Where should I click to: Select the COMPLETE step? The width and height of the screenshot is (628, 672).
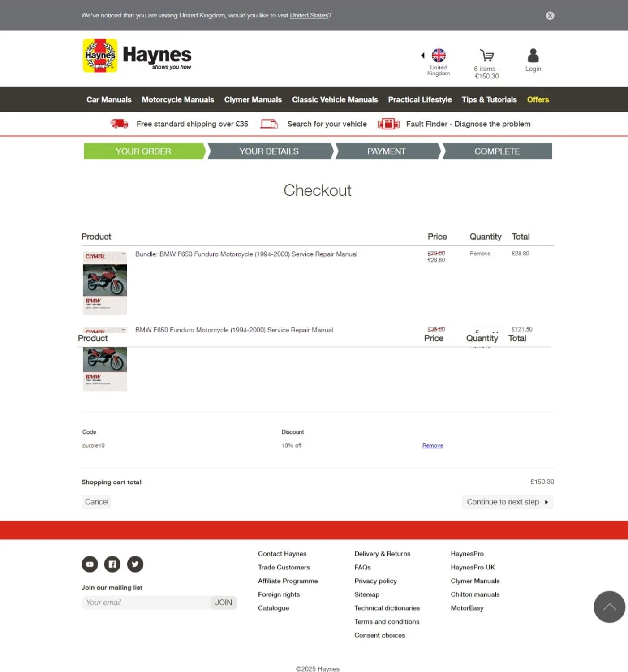coord(497,151)
